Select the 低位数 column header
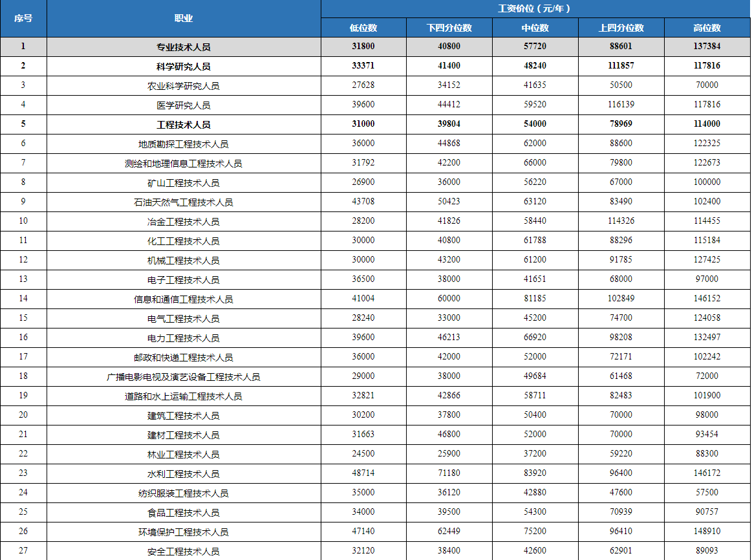 363,28
